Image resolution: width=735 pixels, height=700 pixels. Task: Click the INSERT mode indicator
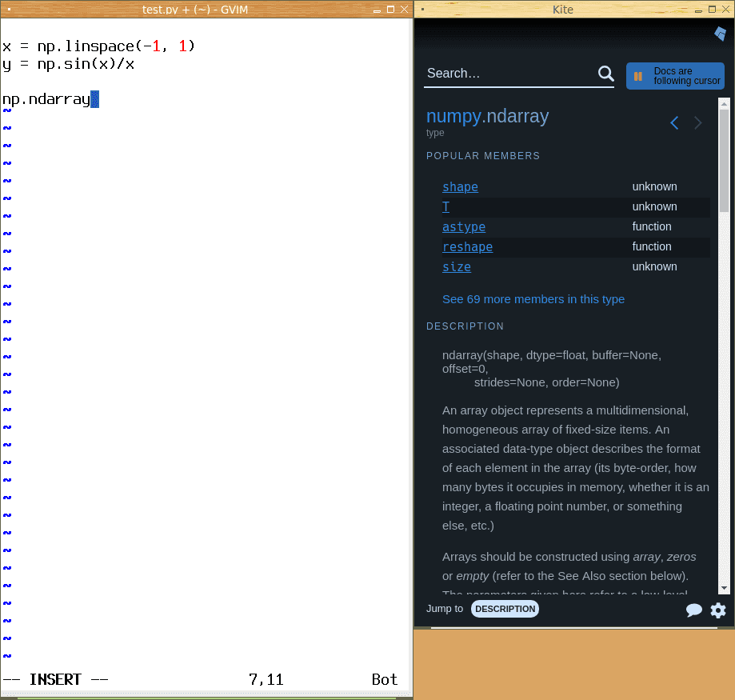[55, 679]
